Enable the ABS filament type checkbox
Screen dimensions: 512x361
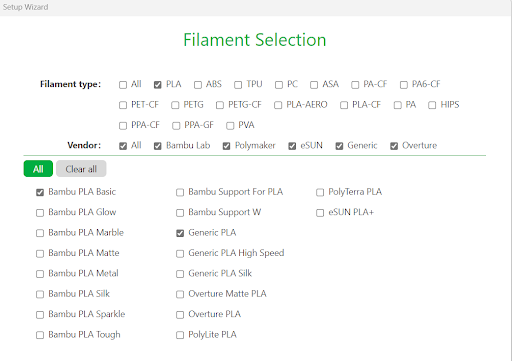pos(198,85)
